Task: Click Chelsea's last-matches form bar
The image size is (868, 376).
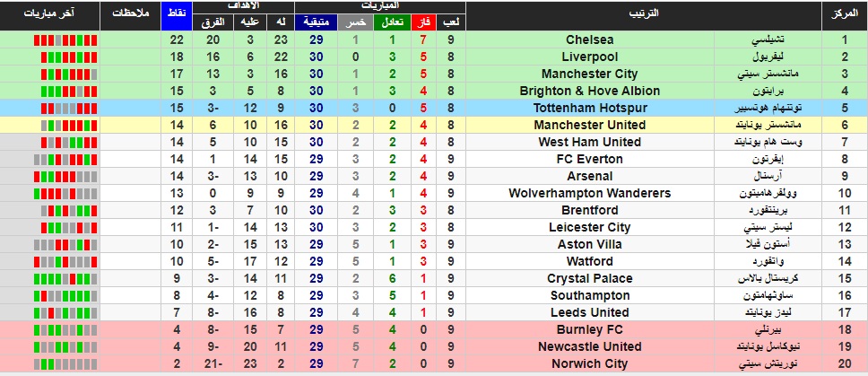Action: [x=65, y=39]
